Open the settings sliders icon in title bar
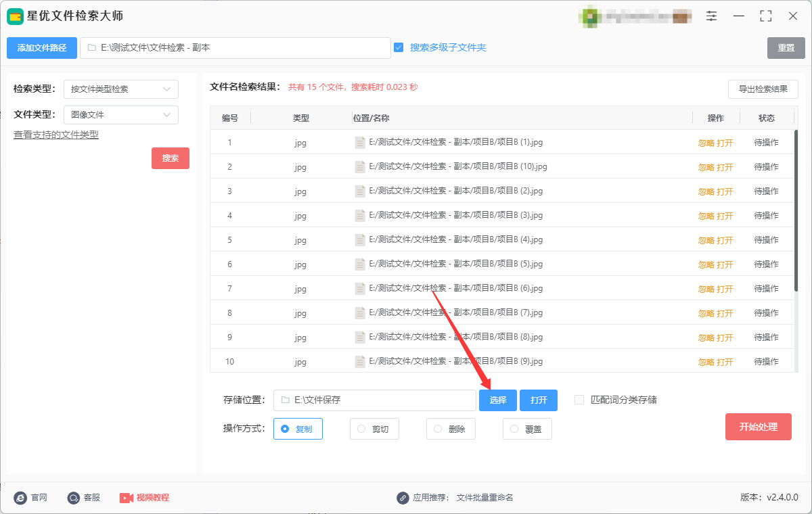Screen dimensions: 812x514 (711, 16)
